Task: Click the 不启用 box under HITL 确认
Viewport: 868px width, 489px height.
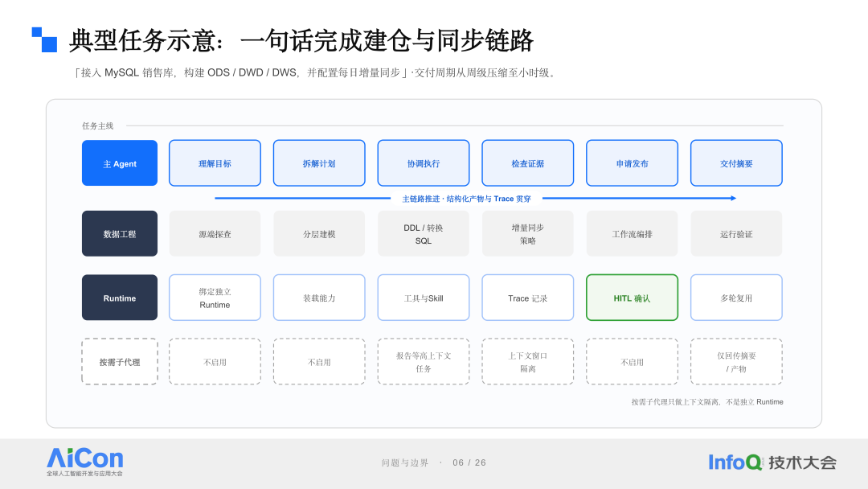Action: pyautogui.click(x=633, y=362)
